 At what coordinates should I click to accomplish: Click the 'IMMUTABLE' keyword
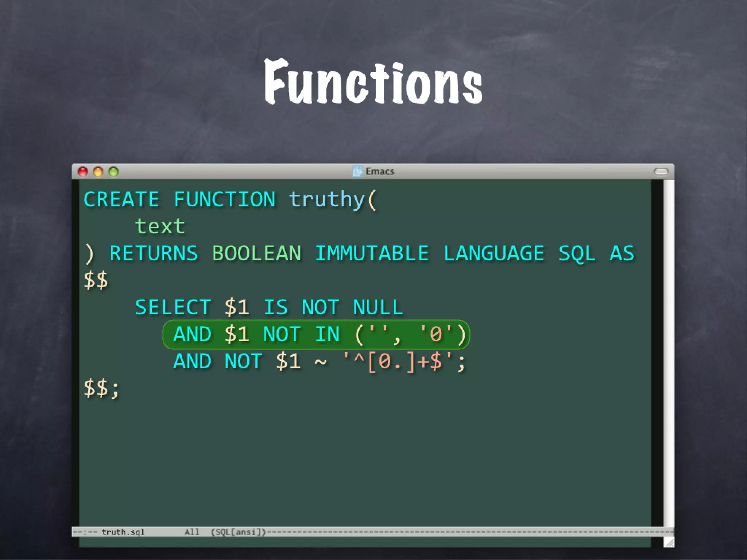point(372,253)
